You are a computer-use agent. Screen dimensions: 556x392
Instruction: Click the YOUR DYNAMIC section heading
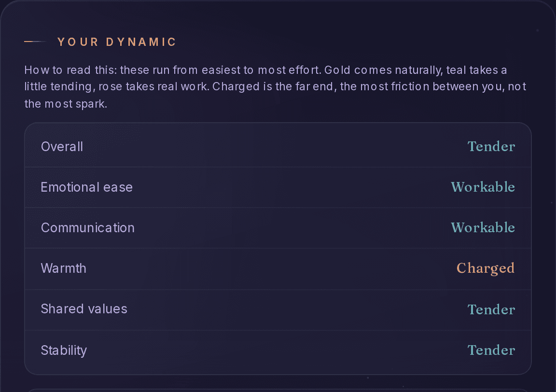coord(117,42)
